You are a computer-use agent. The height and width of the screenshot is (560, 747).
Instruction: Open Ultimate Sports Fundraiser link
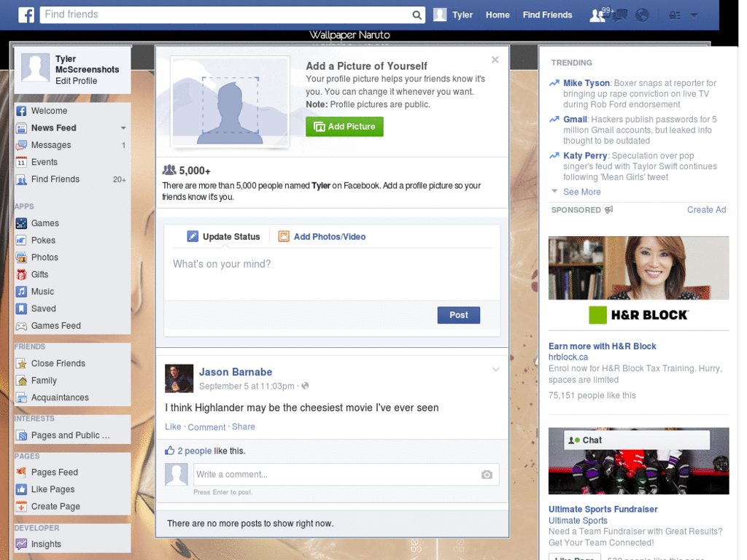603,509
